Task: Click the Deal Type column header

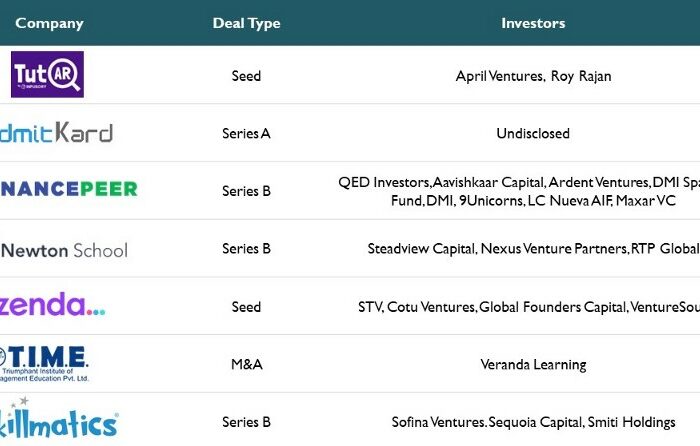Action: click(246, 23)
